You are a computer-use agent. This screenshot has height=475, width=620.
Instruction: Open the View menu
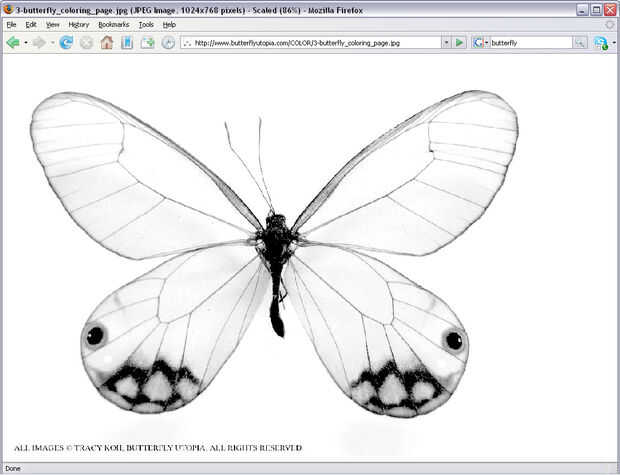(x=53, y=25)
